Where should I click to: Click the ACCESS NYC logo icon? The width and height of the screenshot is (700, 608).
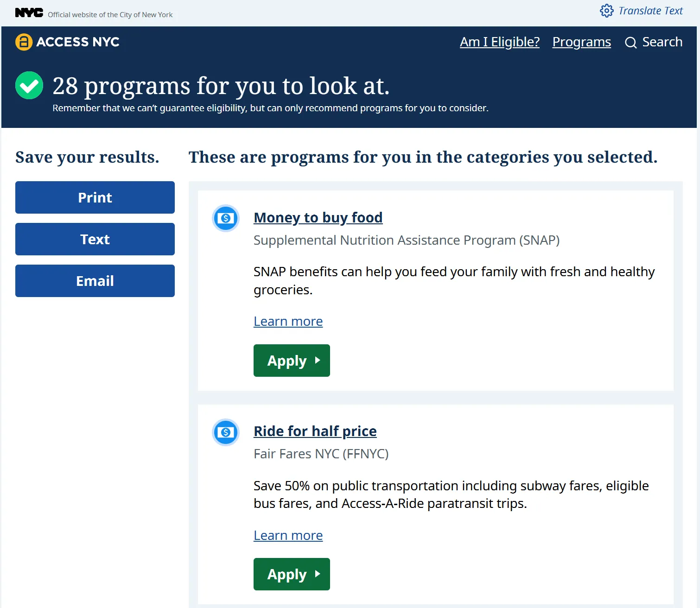click(24, 42)
